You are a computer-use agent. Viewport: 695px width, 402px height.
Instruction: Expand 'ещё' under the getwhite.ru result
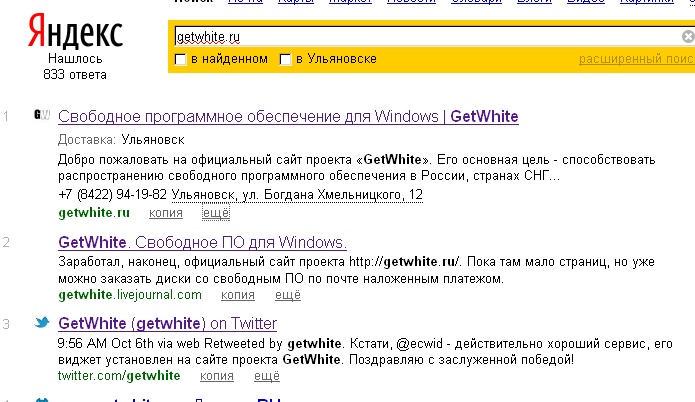tap(216, 213)
